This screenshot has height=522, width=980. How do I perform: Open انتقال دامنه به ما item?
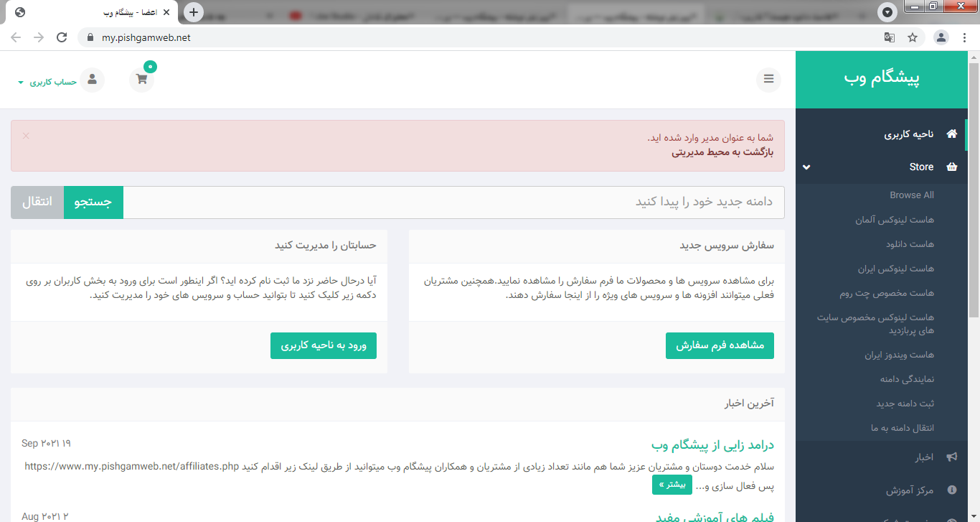pyautogui.click(x=903, y=428)
